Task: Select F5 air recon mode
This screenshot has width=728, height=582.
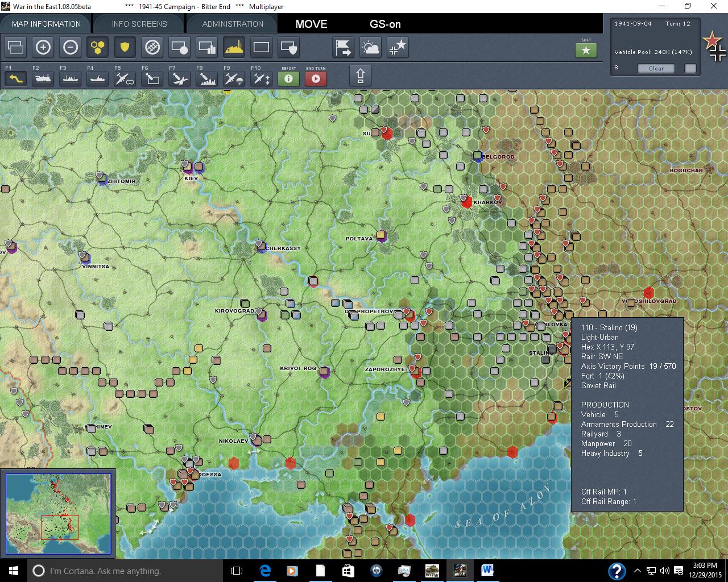Action: 125,78
